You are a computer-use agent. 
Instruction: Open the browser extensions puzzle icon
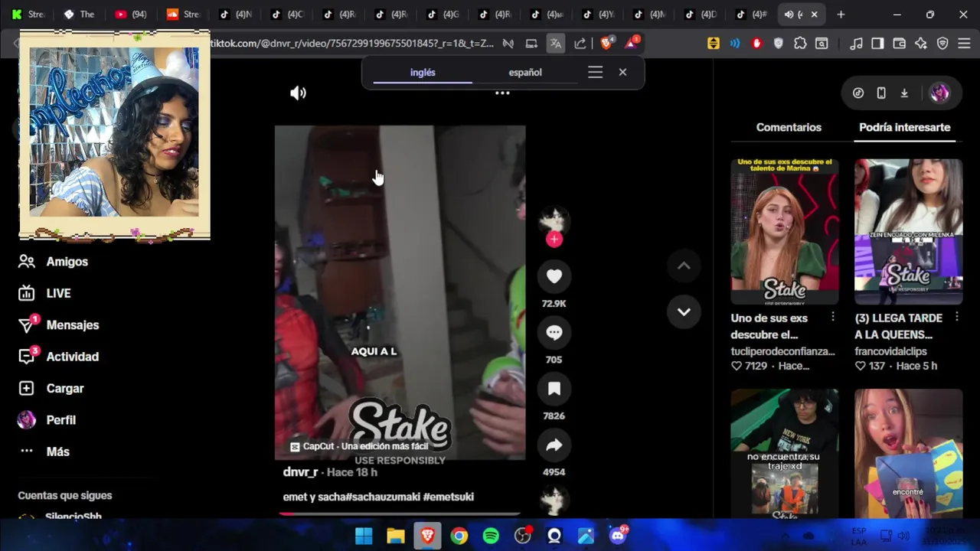(x=800, y=44)
